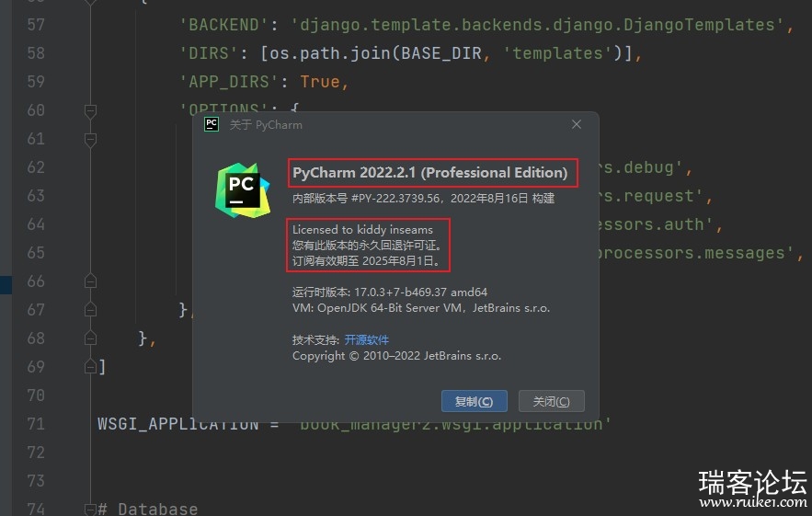Click 'Copyright © 2010–2022 JetBrains s.r.o.' text

coord(396,356)
